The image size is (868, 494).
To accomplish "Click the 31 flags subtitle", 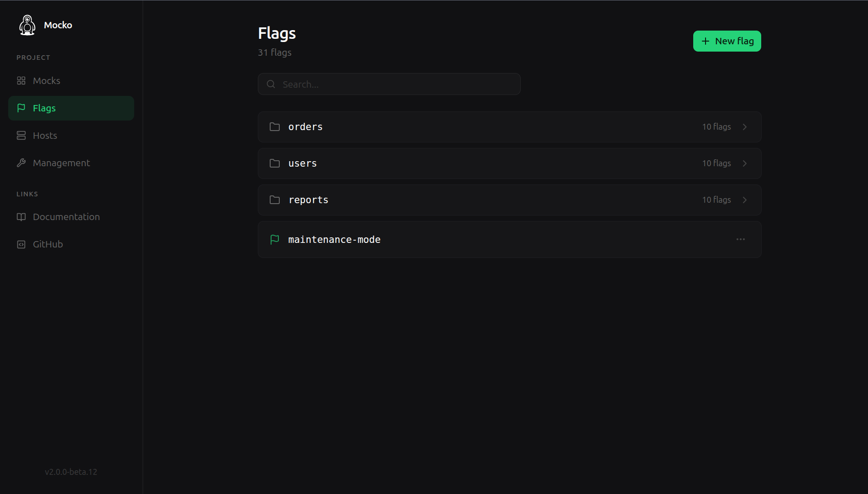I will click(275, 53).
